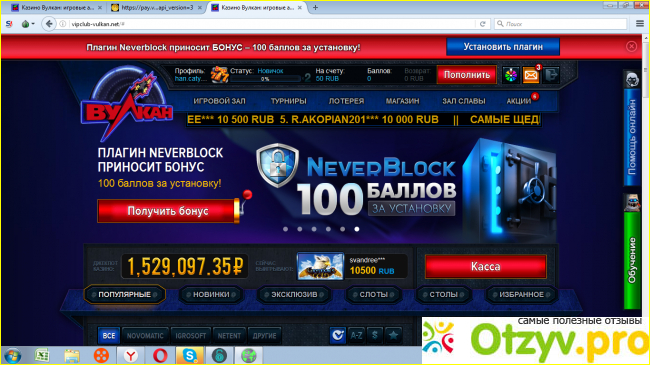Click the Пополнить deposit button
The width and height of the screenshot is (650, 365).
pos(467,75)
